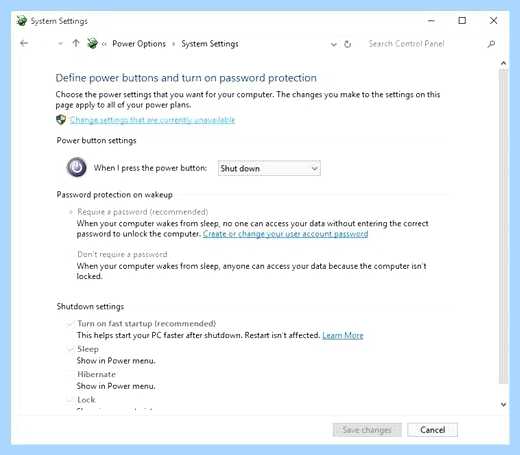The height and width of the screenshot is (455, 520).
Task: Refresh the Control Panel page
Action: click(x=348, y=44)
